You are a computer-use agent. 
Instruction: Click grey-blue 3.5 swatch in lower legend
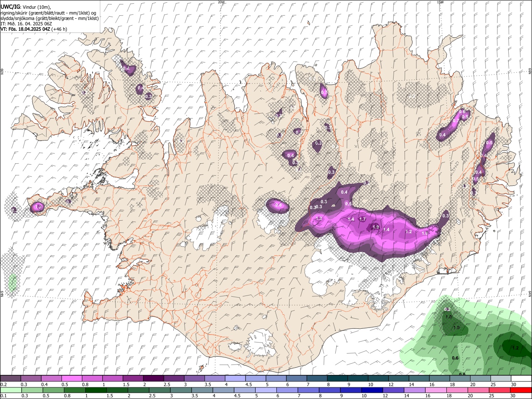(202, 390)
